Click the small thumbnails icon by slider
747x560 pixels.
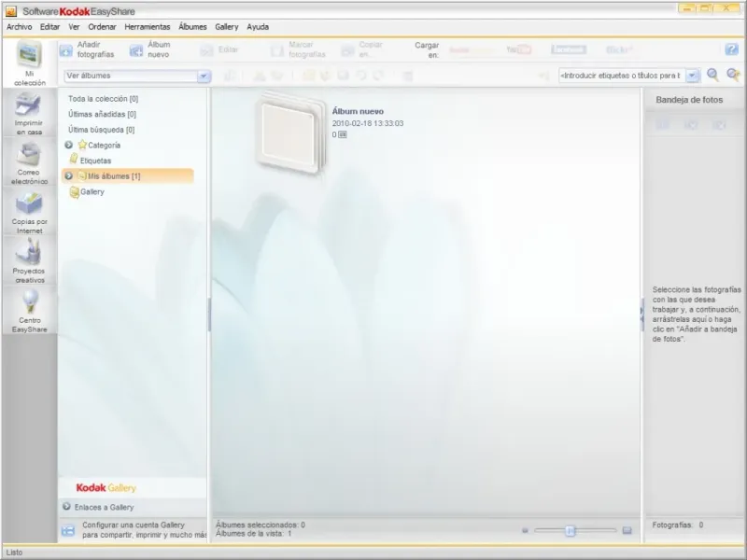tap(525, 530)
